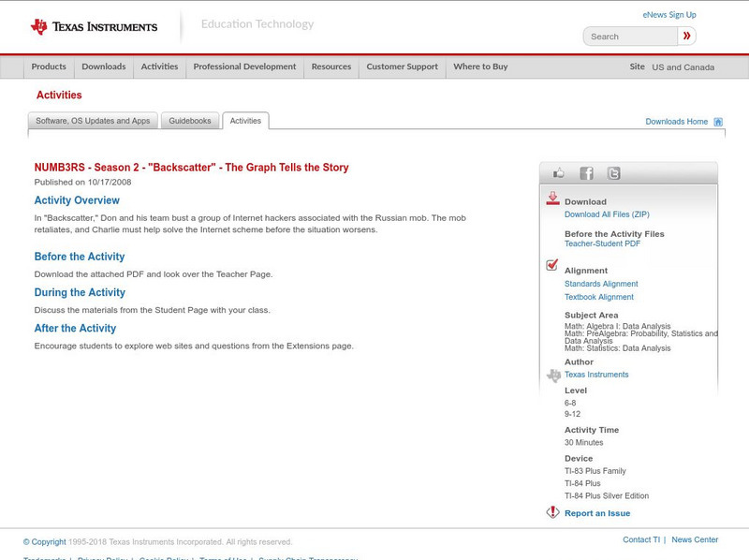Expand the Professional Development menu
This screenshot has width=749, height=560.
(x=244, y=66)
